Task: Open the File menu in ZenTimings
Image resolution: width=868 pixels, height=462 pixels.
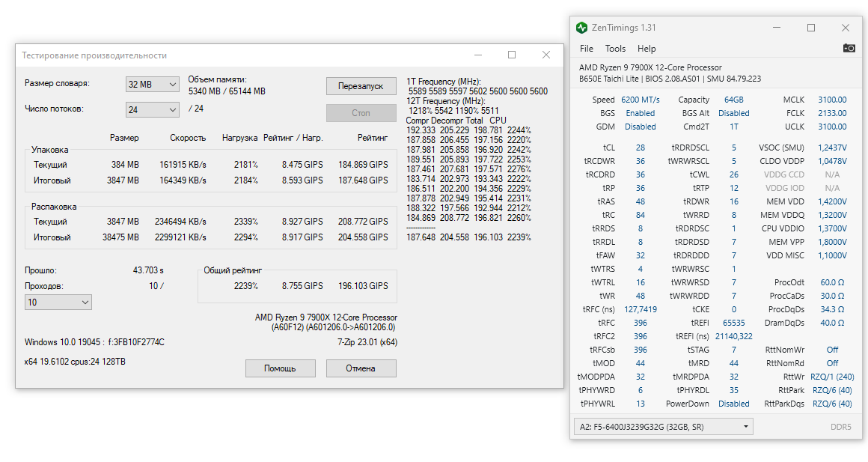Action: (586, 49)
